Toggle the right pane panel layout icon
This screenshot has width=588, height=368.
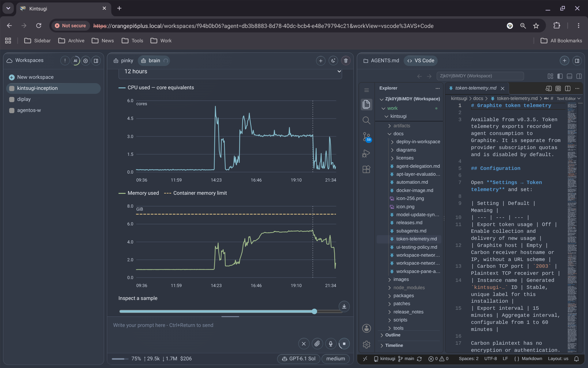tap(577, 61)
